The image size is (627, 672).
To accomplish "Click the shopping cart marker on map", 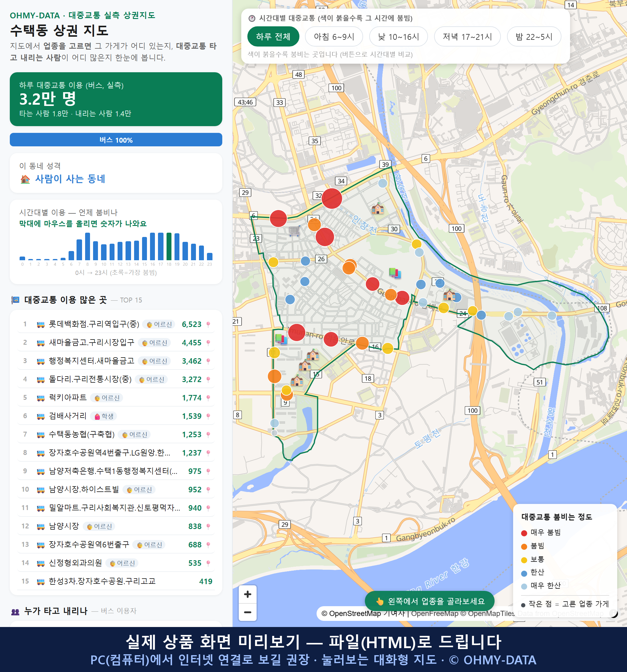I will click(295, 231).
